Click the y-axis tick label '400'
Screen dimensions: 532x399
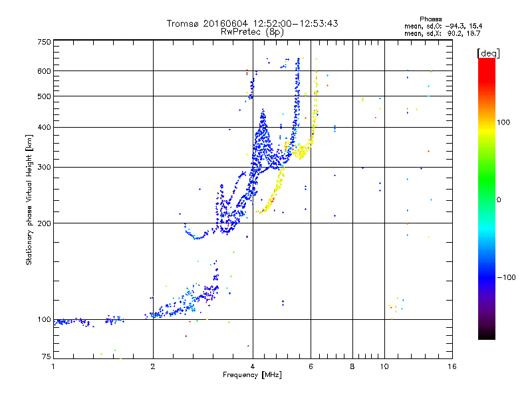(44, 128)
